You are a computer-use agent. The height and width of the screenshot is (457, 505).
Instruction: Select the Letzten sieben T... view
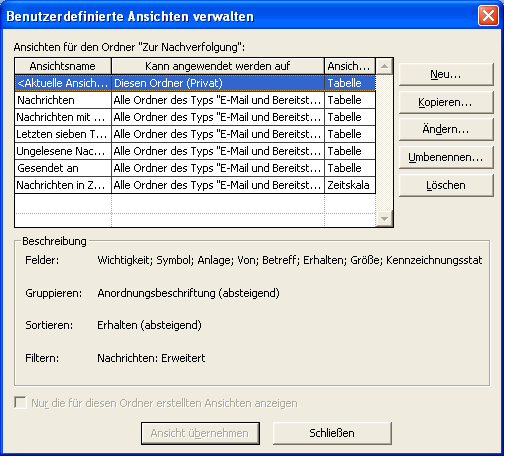[x=195, y=134]
